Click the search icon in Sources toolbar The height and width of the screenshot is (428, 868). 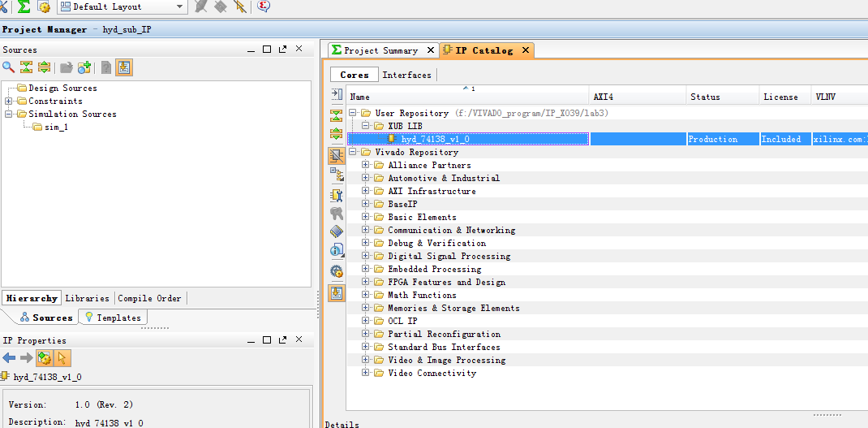[8, 67]
